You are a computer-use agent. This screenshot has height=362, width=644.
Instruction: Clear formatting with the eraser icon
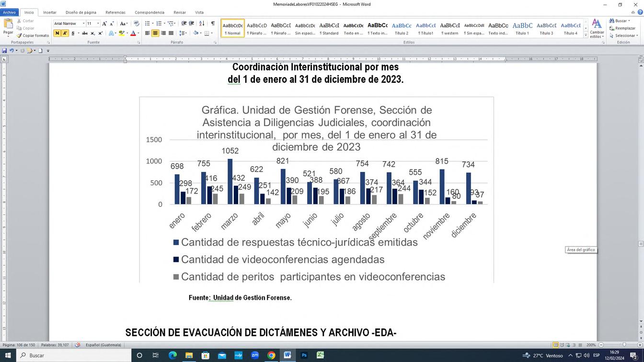pos(137,23)
